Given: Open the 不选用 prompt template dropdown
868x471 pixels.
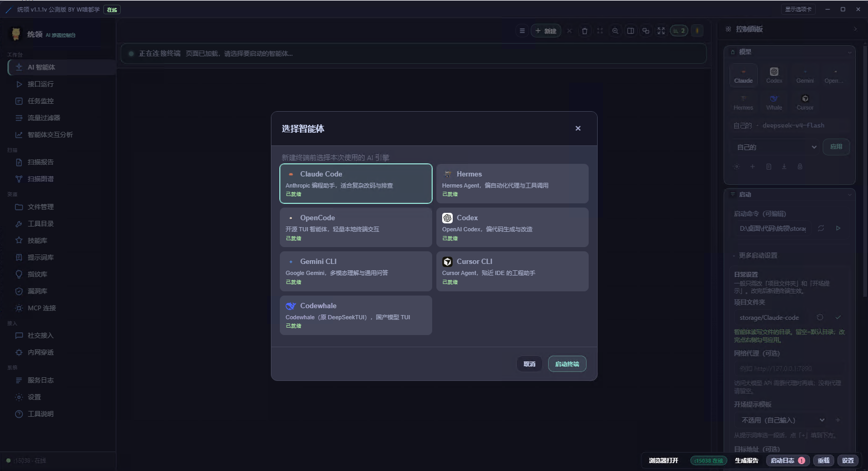Looking at the screenshot, I should [x=781, y=420].
